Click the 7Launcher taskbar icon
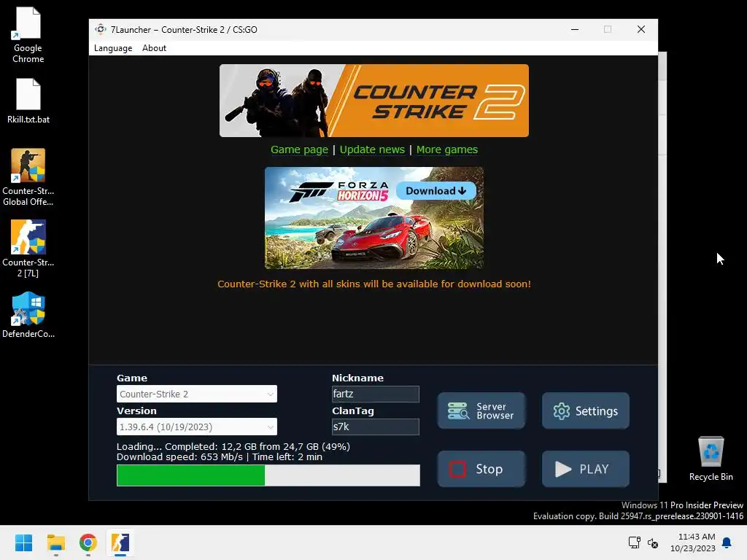 (x=120, y=542)
